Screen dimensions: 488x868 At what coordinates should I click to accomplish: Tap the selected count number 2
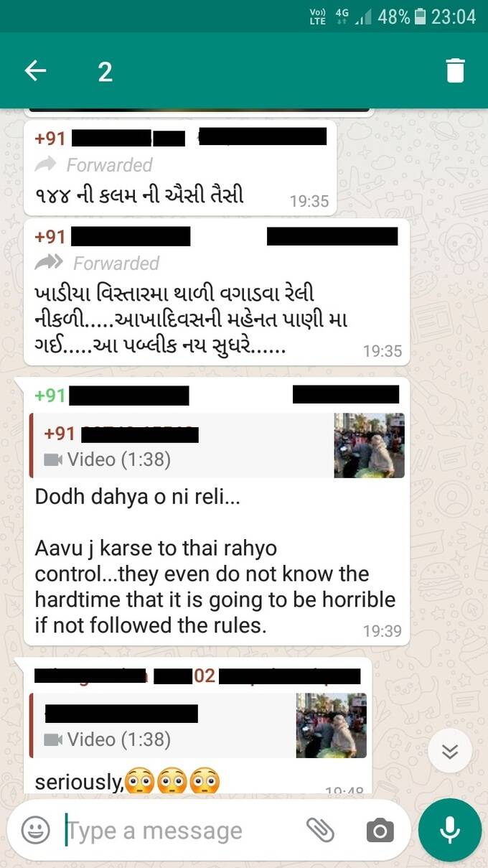(x=105, y=71)
